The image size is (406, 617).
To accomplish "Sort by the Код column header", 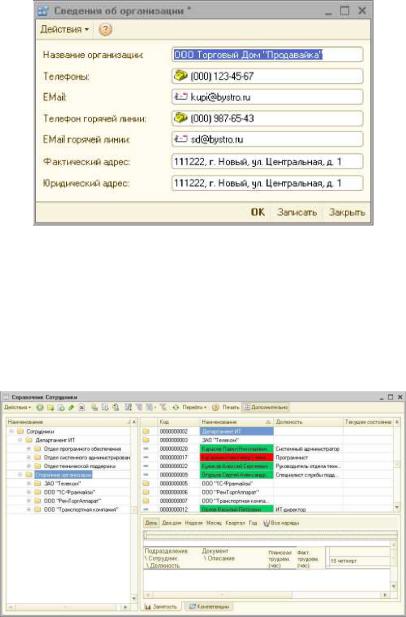I will (x=178, y=422).
